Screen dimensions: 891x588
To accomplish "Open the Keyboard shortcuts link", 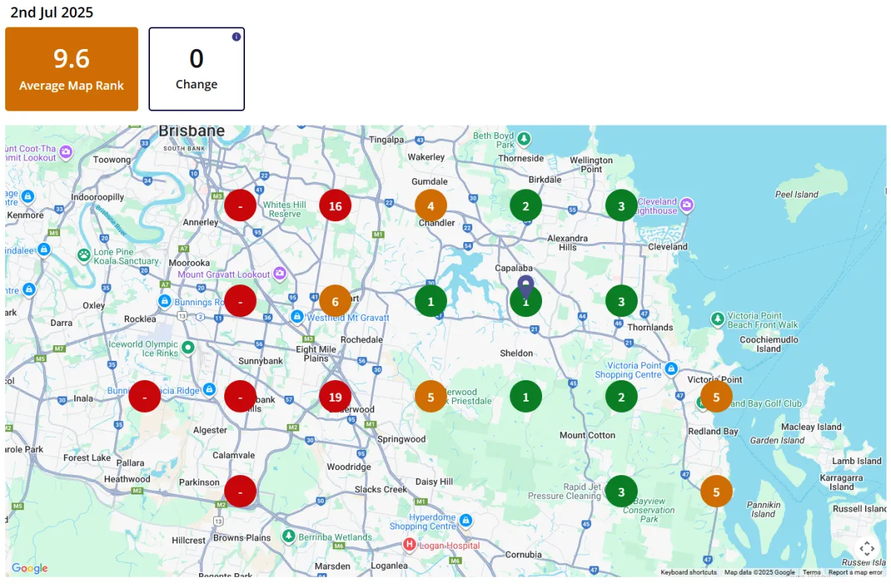I will point(688,572).
